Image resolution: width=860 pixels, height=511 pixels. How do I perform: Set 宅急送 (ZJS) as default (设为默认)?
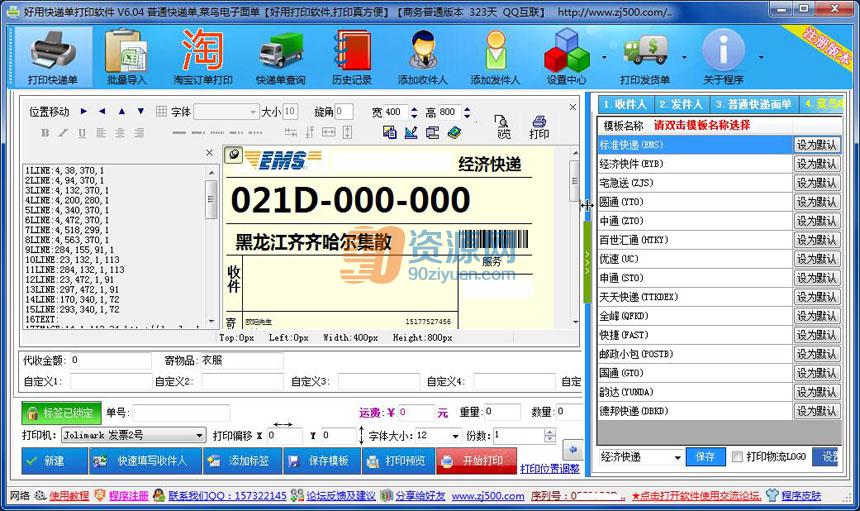pyautogui.click(x=817, y=183)
